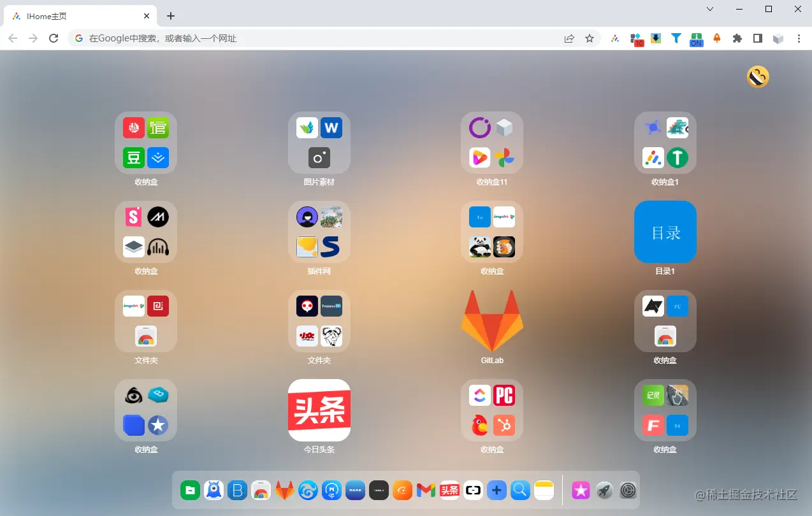Open the Chrome Extensions puzzle icon
Image resolution: width=812 pixels, height=516 pixels.
pos(737,38)
